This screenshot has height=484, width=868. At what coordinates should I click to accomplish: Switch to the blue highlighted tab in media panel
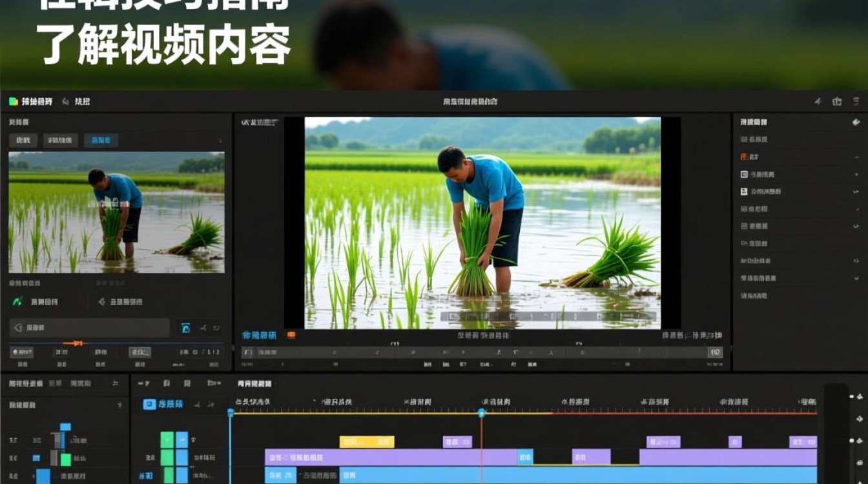pyautogui.click(x=101, y=140)
